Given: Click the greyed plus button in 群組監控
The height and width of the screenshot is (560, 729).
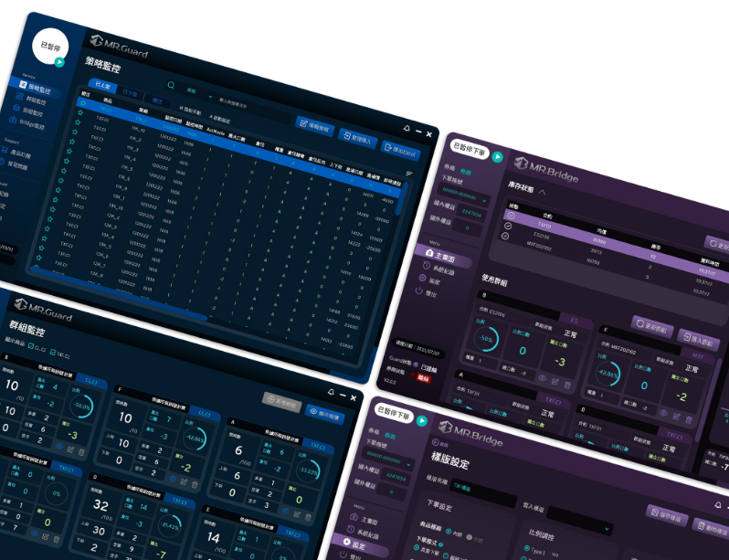Looking at the screenshot, I should 281,402.
